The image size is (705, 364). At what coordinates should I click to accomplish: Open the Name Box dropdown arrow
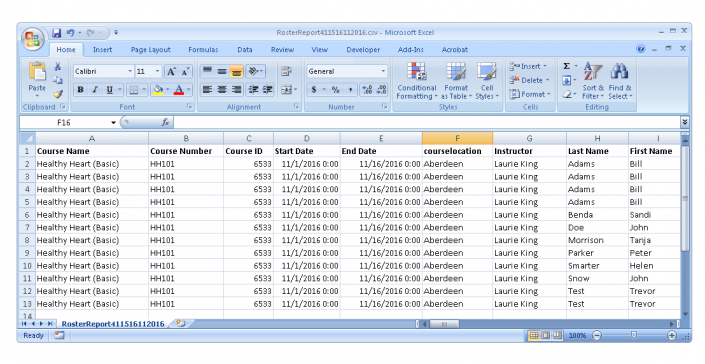click(113, 122)
